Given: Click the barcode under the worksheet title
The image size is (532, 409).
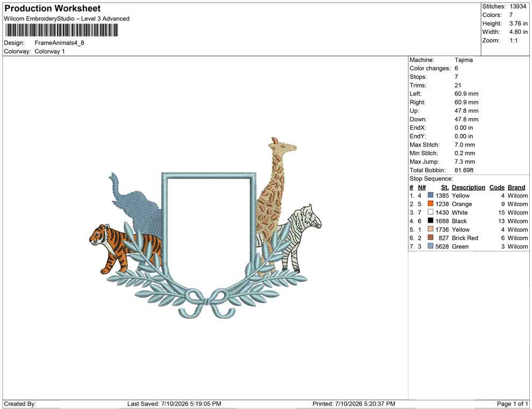Looking at the screenshot, I should pyautogui.click(x=61, y=31).
